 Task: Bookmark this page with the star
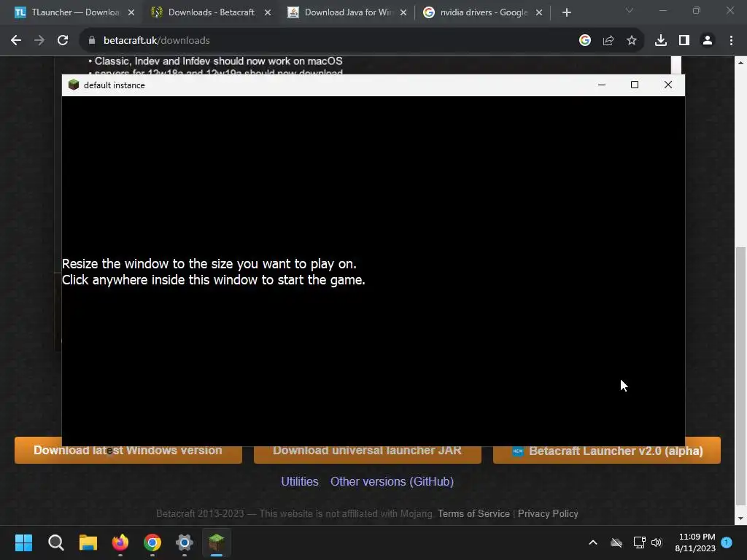632,41
